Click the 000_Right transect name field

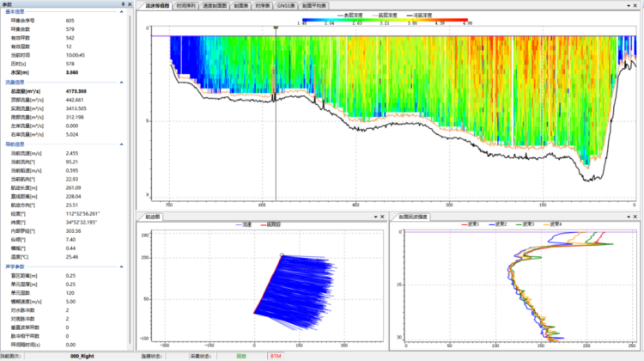point(82,356)
